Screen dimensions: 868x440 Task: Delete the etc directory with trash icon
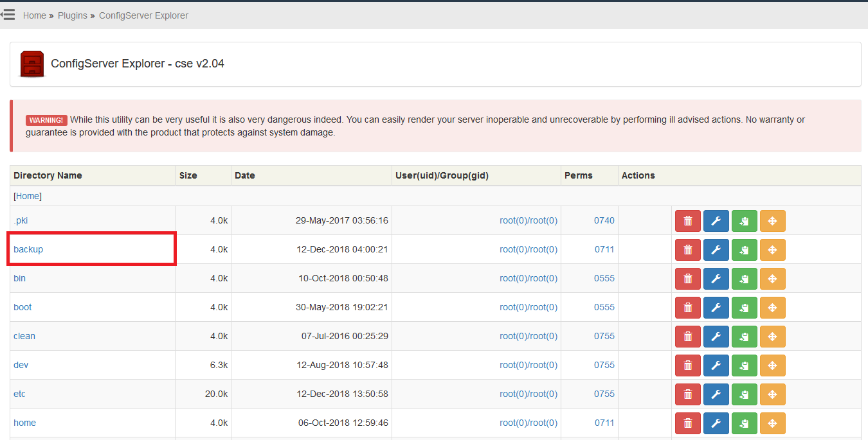coord(688,394)
